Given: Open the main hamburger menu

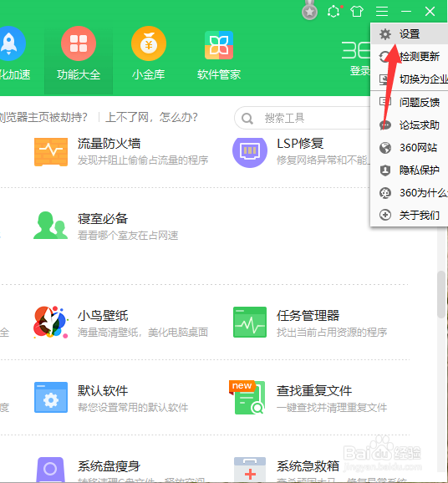Looking at the screenshot, I should [382, 12].
